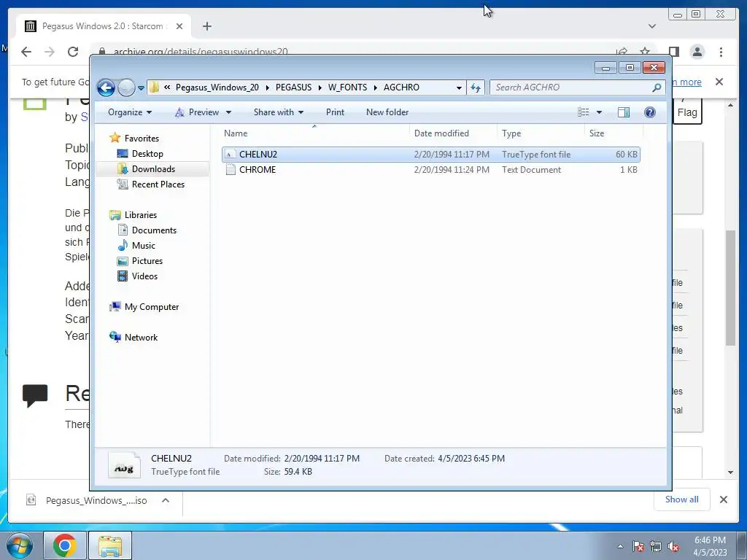Select My Computer in navigation pane
This screenshot has width=747, height=560.
152,307
